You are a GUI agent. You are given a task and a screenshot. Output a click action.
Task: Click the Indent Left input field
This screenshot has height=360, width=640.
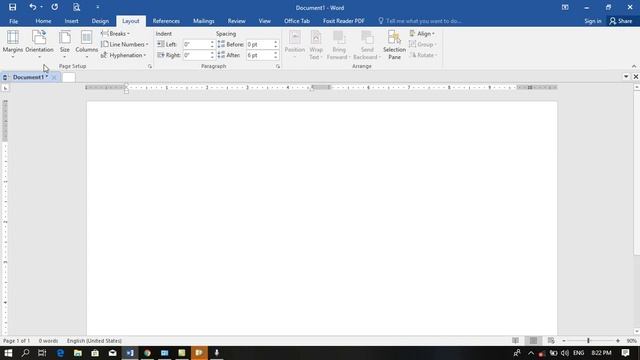click(196, 44)
